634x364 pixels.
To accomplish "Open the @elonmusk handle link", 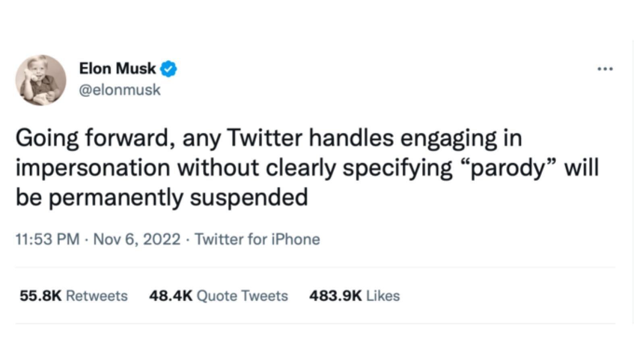I will click(120, 90).
